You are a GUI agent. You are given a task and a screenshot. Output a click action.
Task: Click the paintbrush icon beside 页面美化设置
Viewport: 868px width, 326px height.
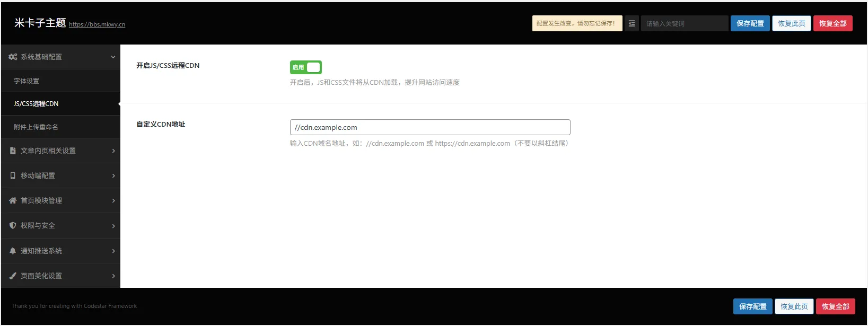(13, 276)
